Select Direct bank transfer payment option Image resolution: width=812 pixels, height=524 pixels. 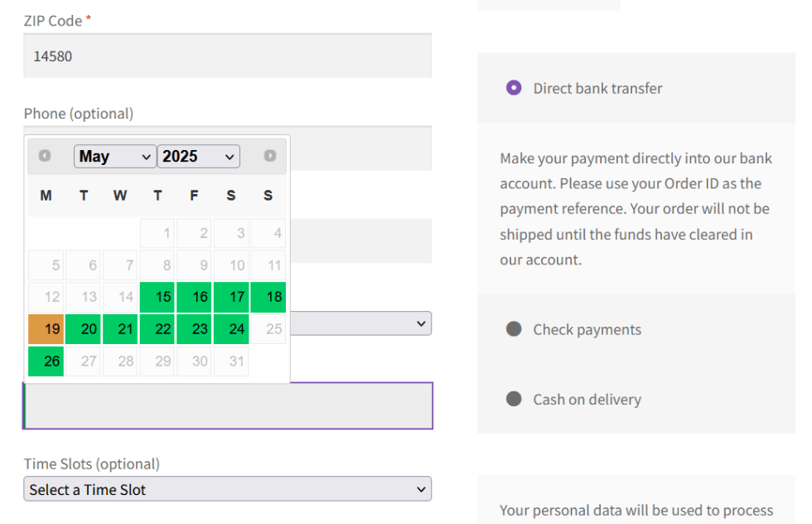click(514, 88)
